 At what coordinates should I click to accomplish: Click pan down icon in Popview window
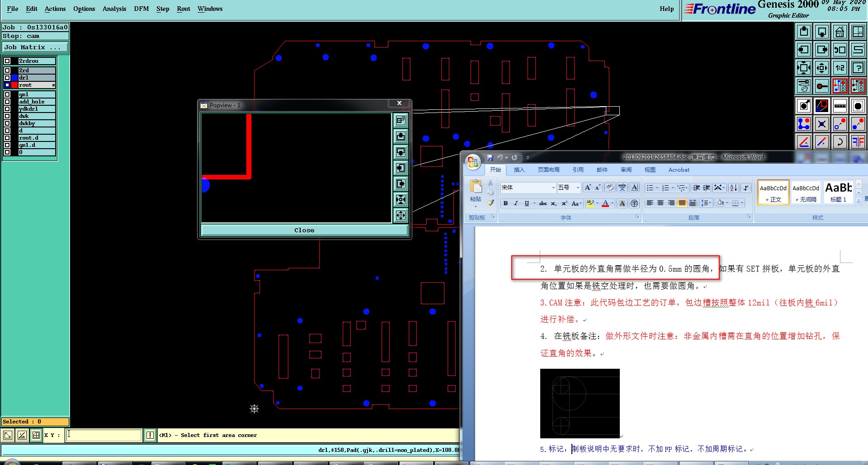(x=401, y=152)
